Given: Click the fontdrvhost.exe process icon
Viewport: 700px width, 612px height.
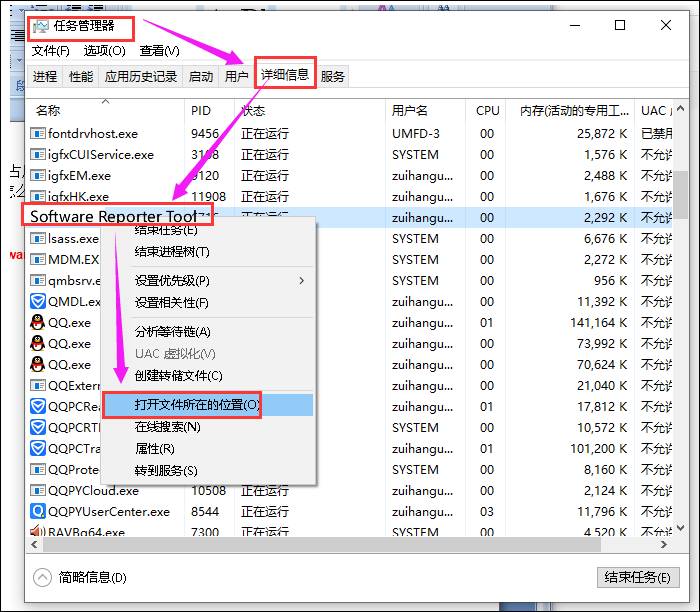Looking at the screenshot, I should [38, 133].
